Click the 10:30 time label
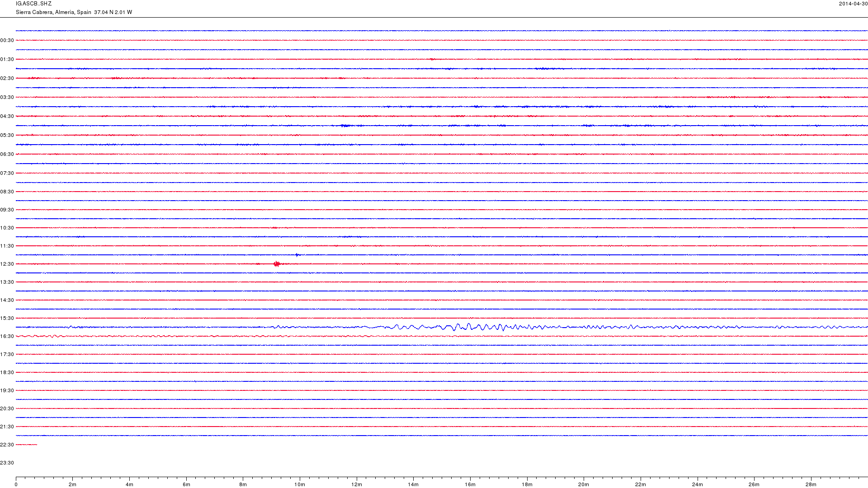Viewport: 868px width, 488px height. pos(7,228)
